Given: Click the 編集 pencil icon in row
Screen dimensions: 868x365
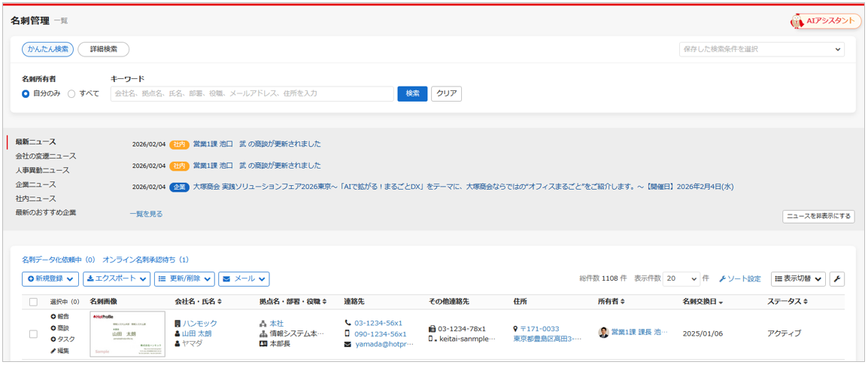Looking at the screenshot, I should click(x=53, y=351).
